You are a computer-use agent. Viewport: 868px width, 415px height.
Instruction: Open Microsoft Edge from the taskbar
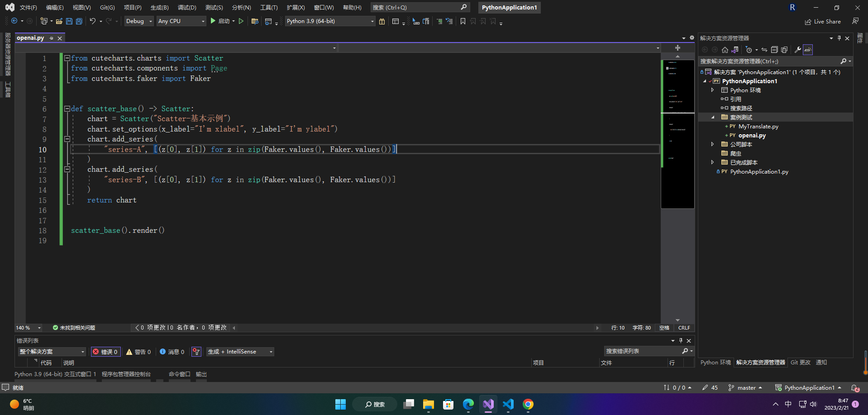(x=468, y=404)
